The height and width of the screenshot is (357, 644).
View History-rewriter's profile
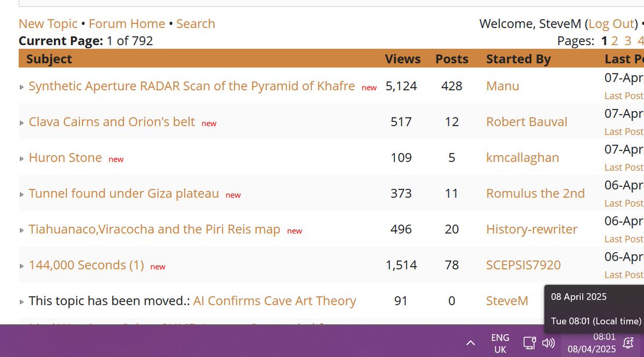point(531,229)
